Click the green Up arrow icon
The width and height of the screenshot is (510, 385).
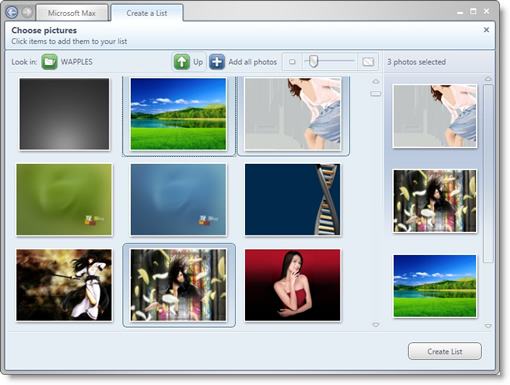click(x=182, y=62)
